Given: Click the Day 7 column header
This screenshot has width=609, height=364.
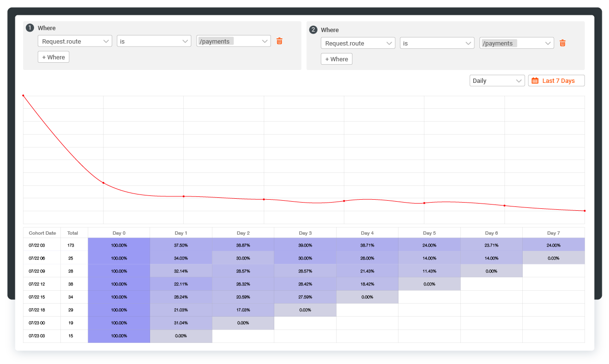Looking at the screenshot, I should point(553,233).
